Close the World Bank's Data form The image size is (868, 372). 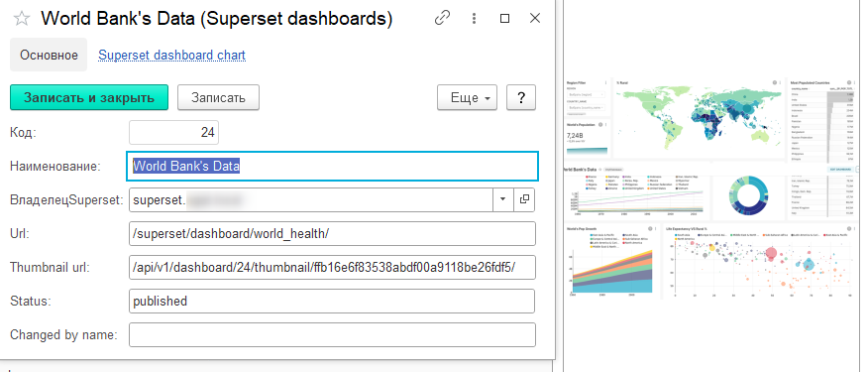click(535, 18)
